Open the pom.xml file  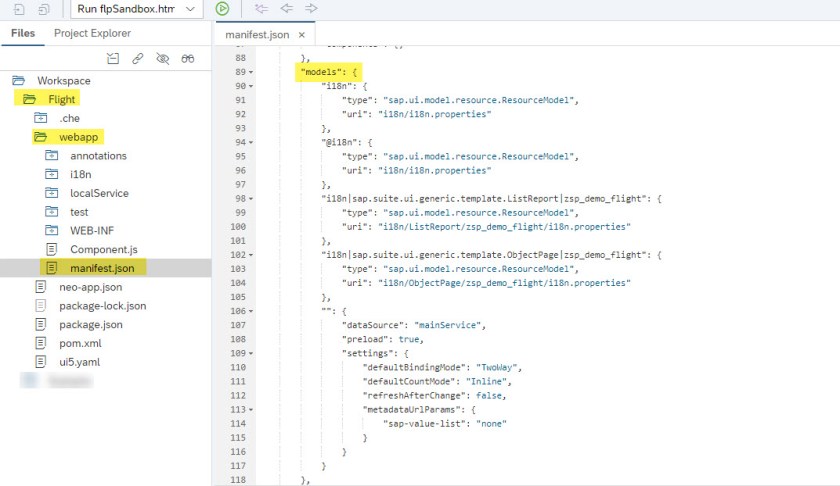(x=80, y=343)
